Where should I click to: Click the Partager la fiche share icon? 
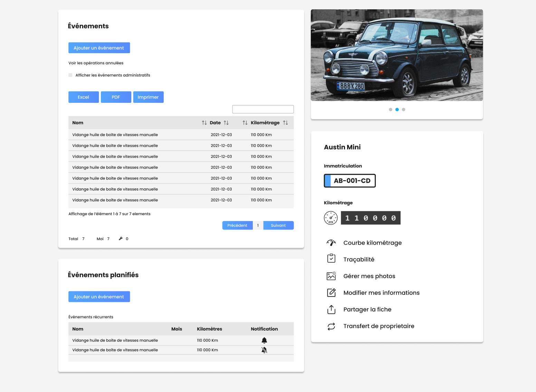click(331, 310)
